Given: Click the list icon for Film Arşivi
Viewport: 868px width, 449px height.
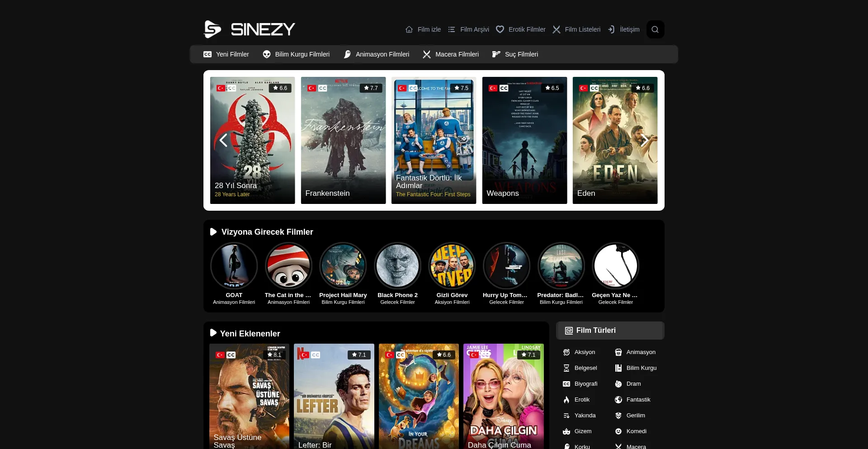Looking at the screenshot, I should [x=452, y=29].
